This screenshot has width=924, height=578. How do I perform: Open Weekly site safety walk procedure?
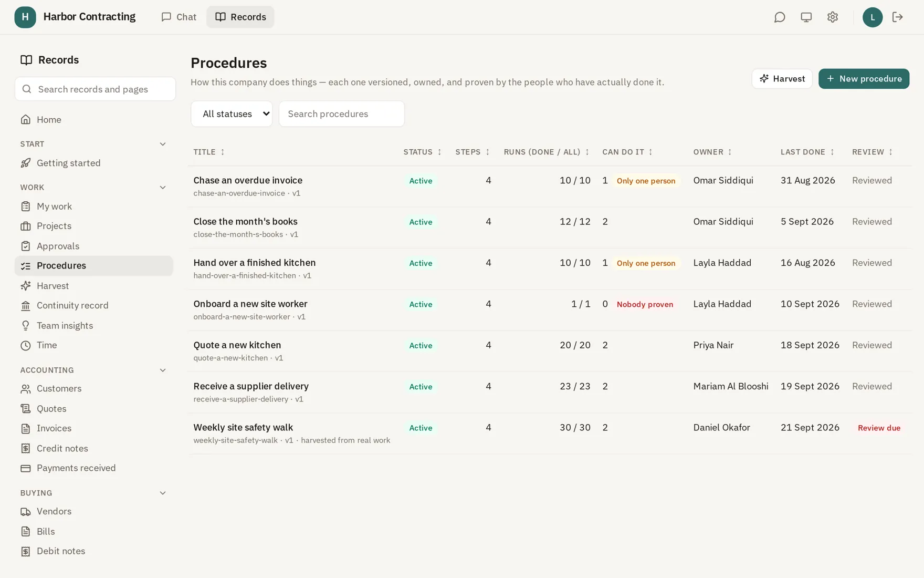[x=243, y=427]
